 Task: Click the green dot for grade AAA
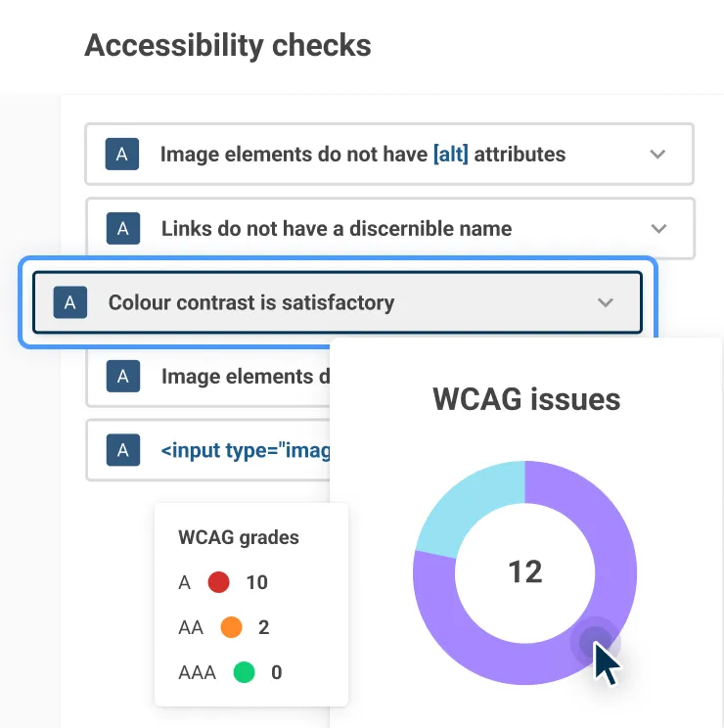point(244,673)
